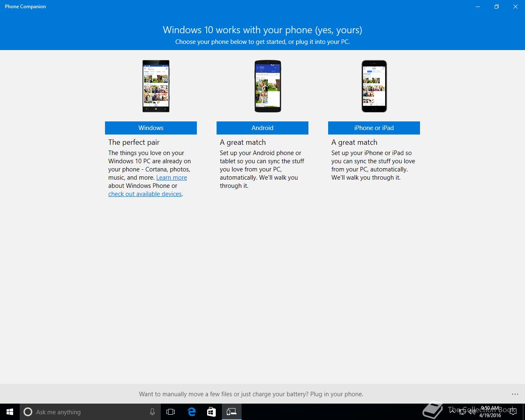525x420 pixels.
Task: Click the 'Choose your phone below' subtitle
Action: [x=262, y=42]
